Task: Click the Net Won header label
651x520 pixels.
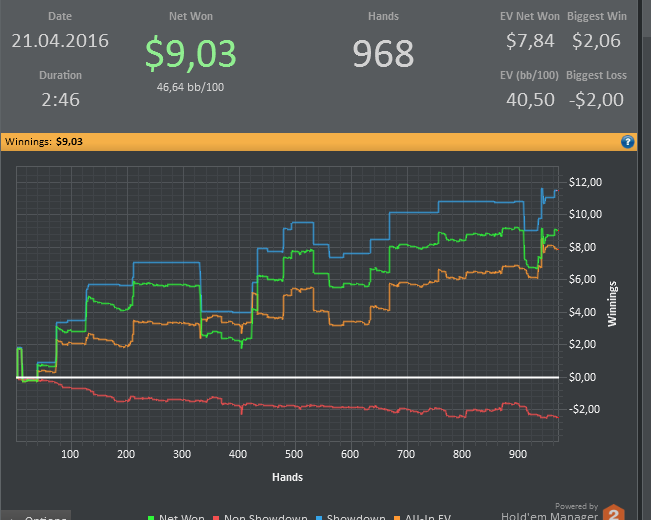Action: pyautogui.click(x=191, y=16)
